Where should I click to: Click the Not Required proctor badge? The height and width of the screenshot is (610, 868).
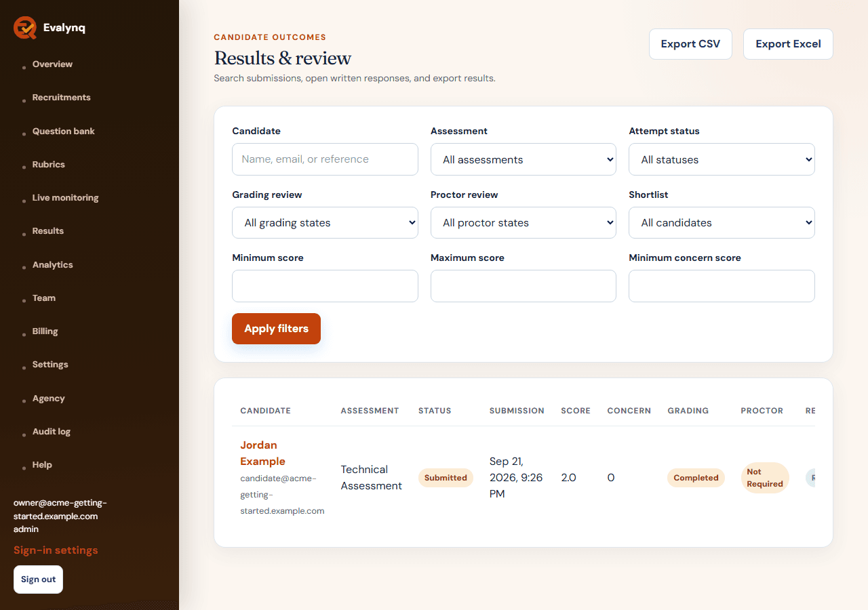[x=765, y=478]
